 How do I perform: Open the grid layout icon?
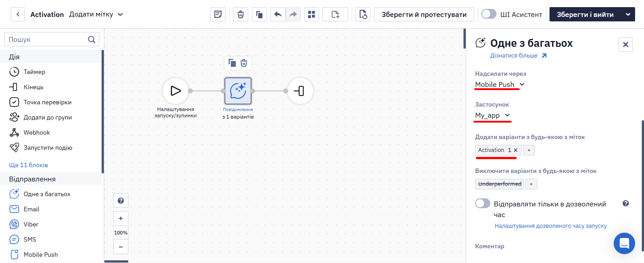click(312, 14)
